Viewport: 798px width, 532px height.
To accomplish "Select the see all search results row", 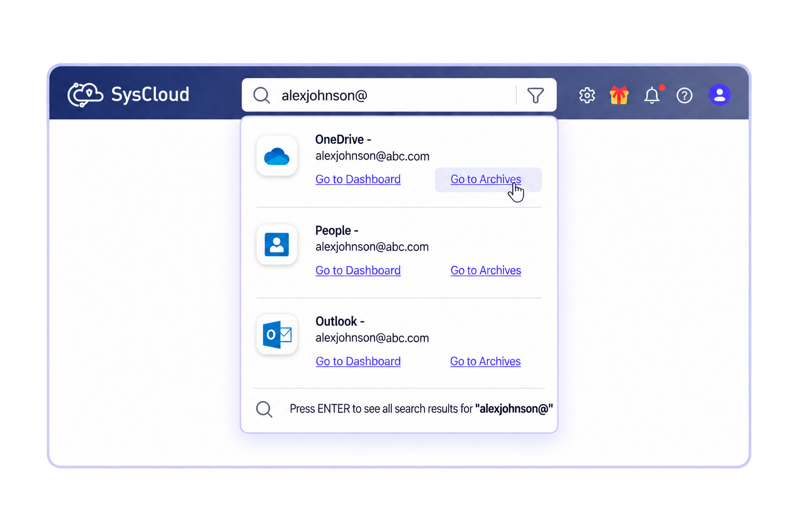I will click(399, 409).
